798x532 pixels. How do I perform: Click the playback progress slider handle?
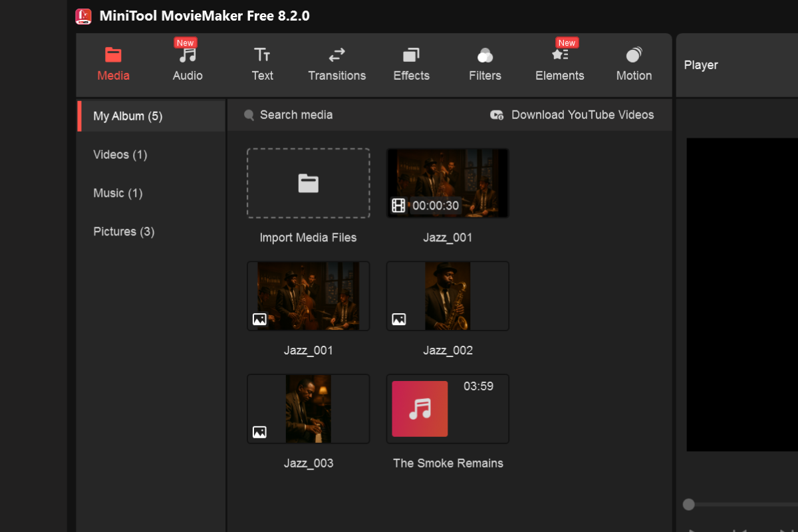(689, 505)
